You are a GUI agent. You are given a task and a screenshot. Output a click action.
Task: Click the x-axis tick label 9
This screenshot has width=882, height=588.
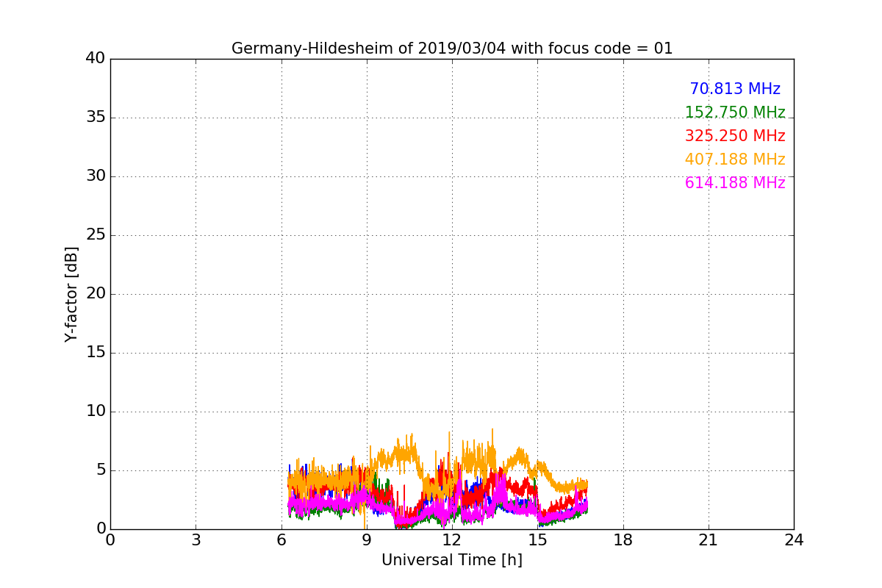coord(367,539)
